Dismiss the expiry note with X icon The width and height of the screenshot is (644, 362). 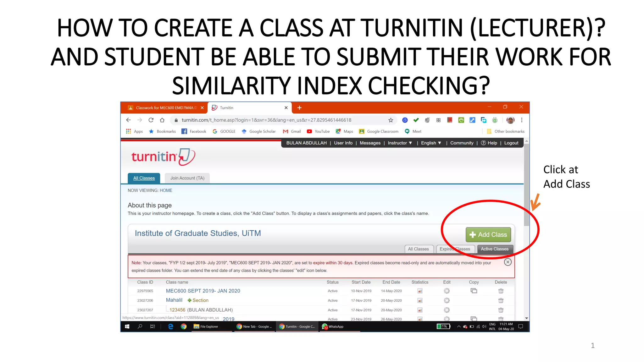tap(508, 262)
